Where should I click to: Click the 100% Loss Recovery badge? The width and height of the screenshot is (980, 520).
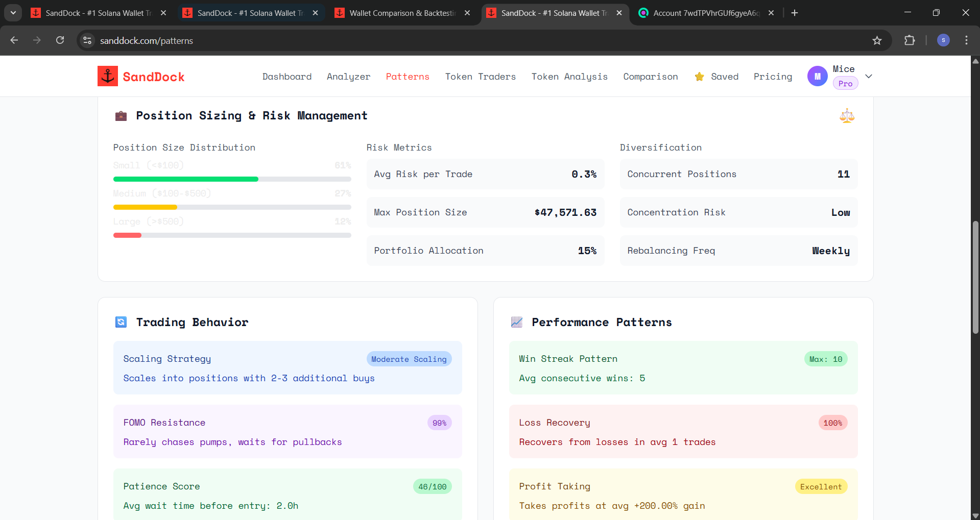(x=832, y=423)
